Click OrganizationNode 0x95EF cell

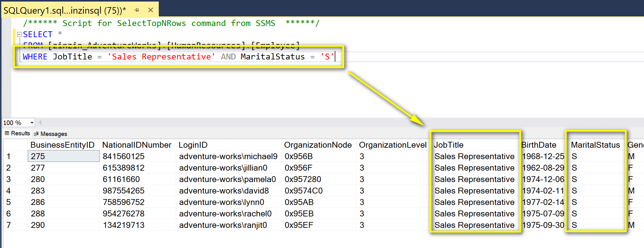tap(319, 225)
